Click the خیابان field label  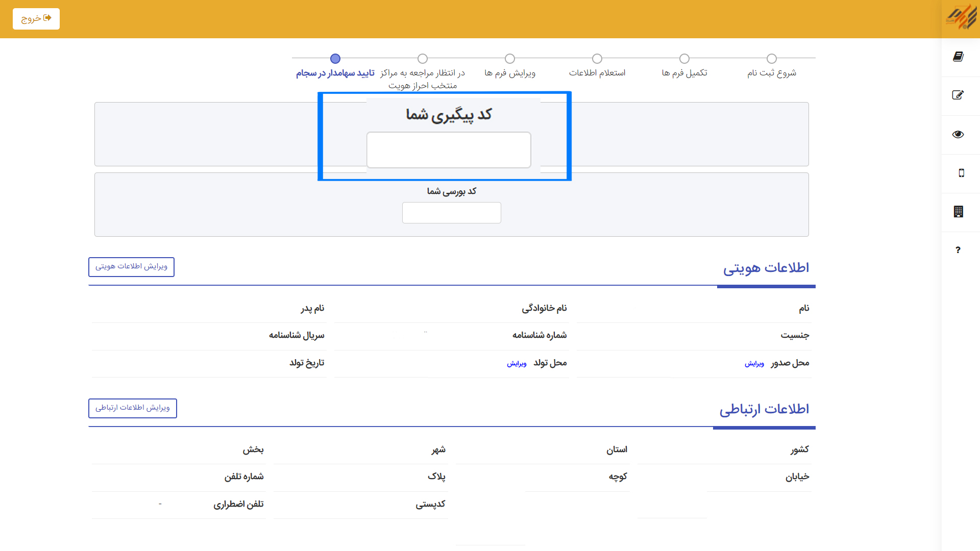797,477
